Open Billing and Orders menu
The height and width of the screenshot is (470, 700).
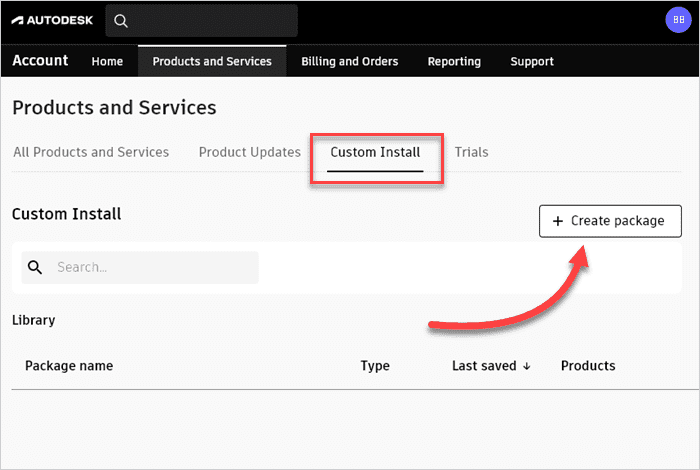click(350, 61)
